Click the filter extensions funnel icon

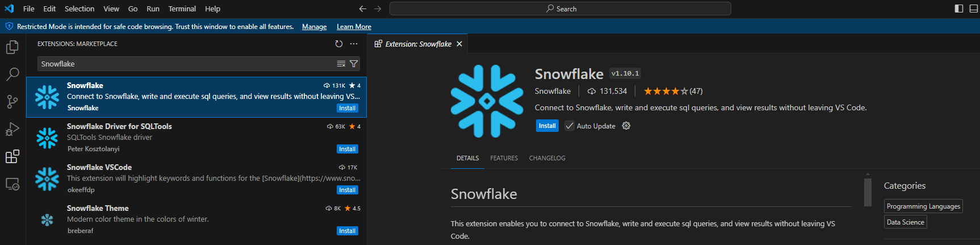[x=354, y=64]
